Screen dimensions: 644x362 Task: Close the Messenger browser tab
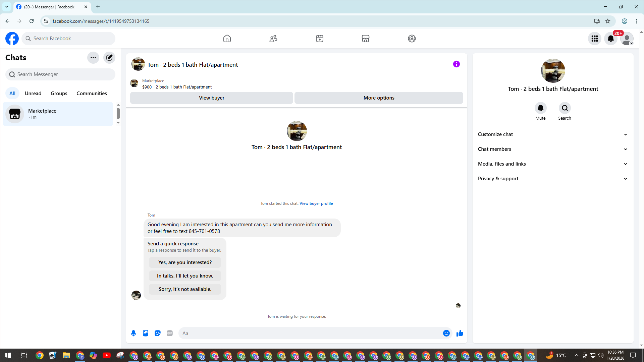[86, 7]
